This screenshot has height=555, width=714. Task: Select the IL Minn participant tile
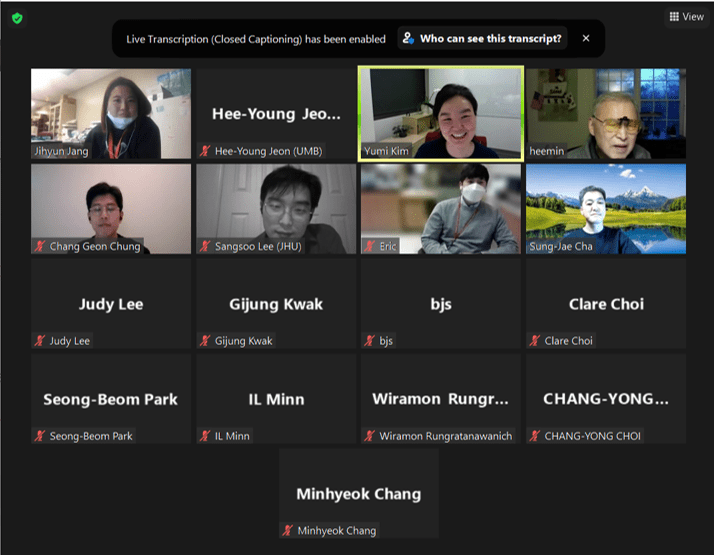(x=276, y=399)
